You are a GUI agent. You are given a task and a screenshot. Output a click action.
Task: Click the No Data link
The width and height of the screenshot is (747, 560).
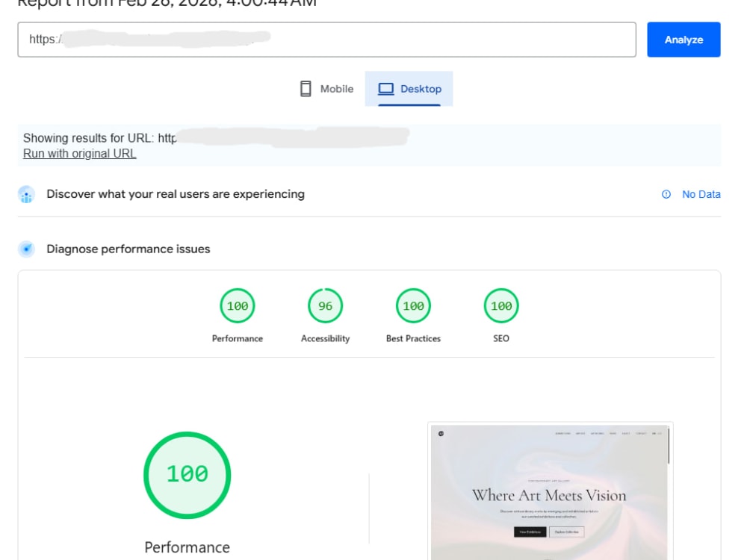pos(701,194)
